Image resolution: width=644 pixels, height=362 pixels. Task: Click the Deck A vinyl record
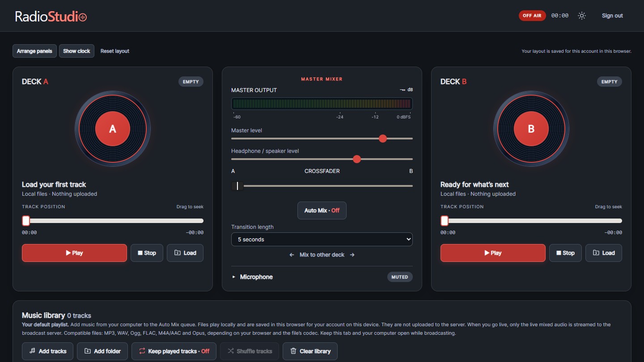[x=113, y=129]
